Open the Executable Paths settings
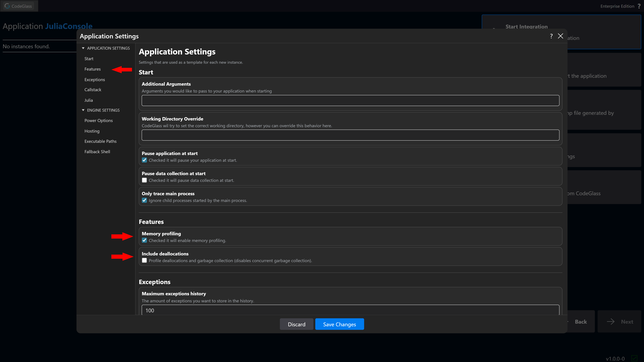The image size is (644, 362). tap(100, 141)
